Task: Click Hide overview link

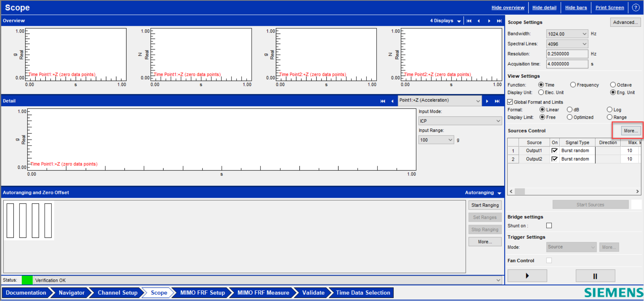Action: pyautogui.click(x=508, y=7)
